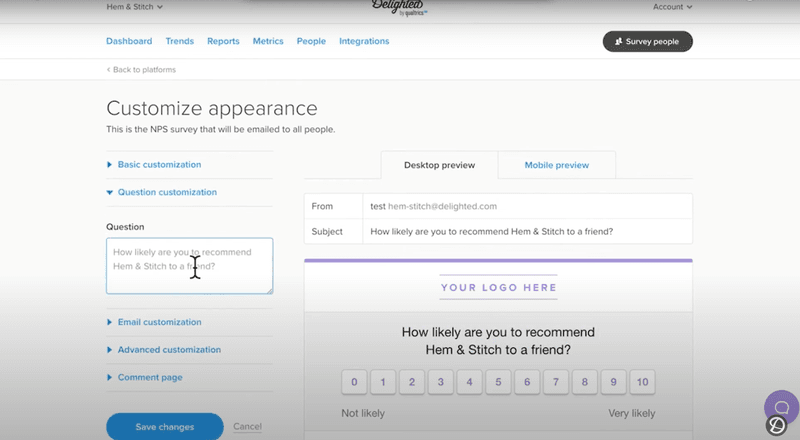Collapse Question customization section
800x440 pixels.
[162, 192]
